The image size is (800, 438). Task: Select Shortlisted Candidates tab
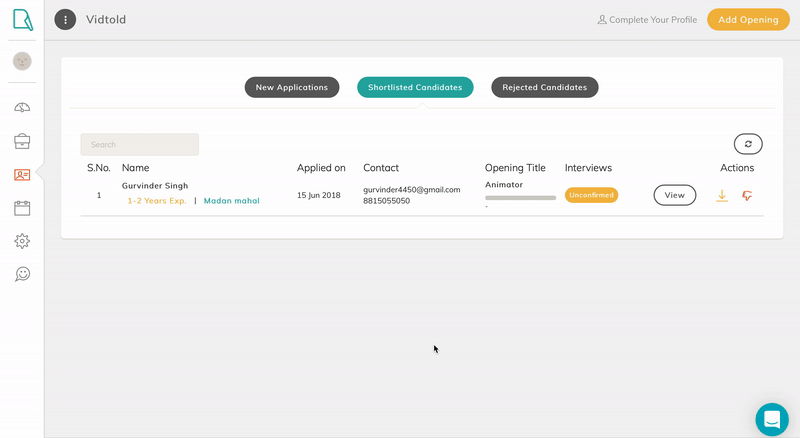tap(415, 87)
